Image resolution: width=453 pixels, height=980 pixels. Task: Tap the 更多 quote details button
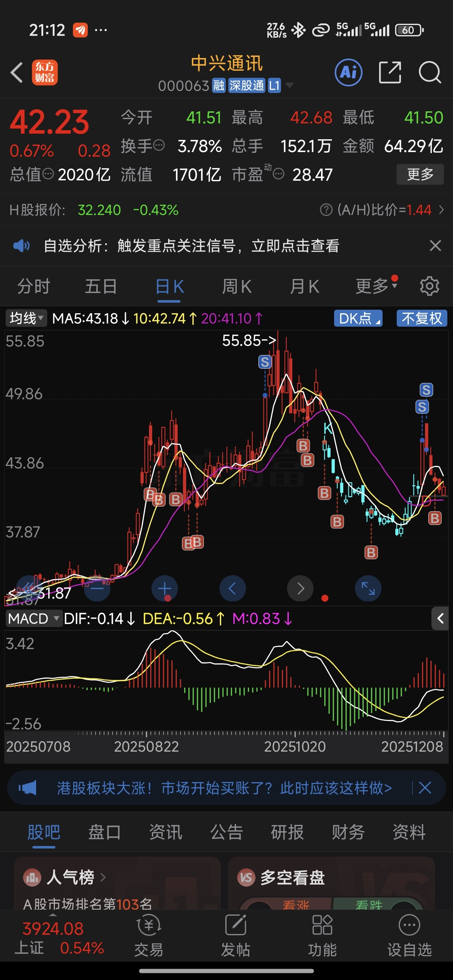pyautogui.click(x=420, y=174)
